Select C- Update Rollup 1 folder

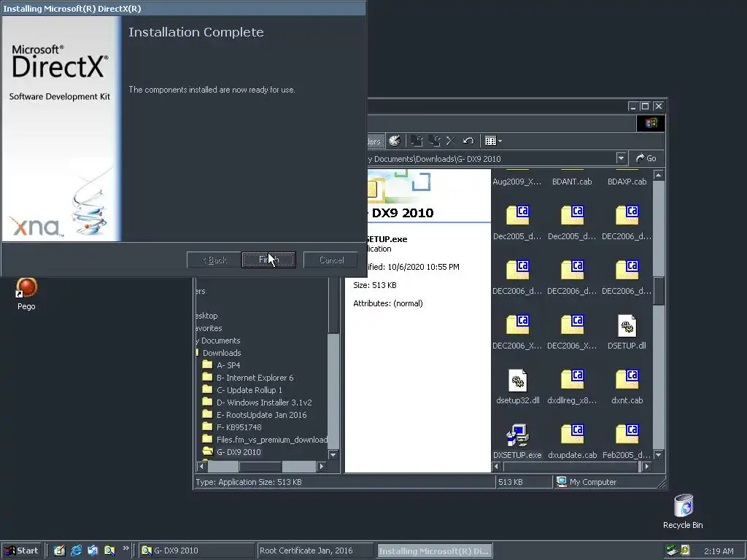coord(249,390)
